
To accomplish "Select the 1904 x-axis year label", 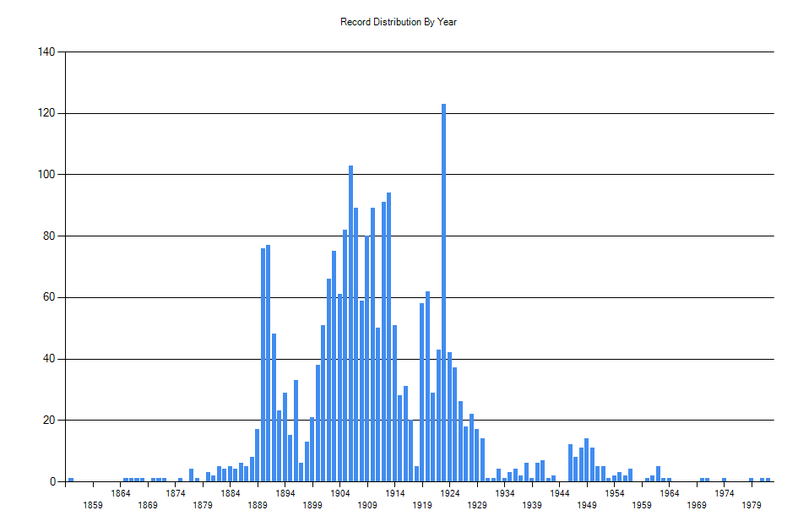I will [340, 493].
